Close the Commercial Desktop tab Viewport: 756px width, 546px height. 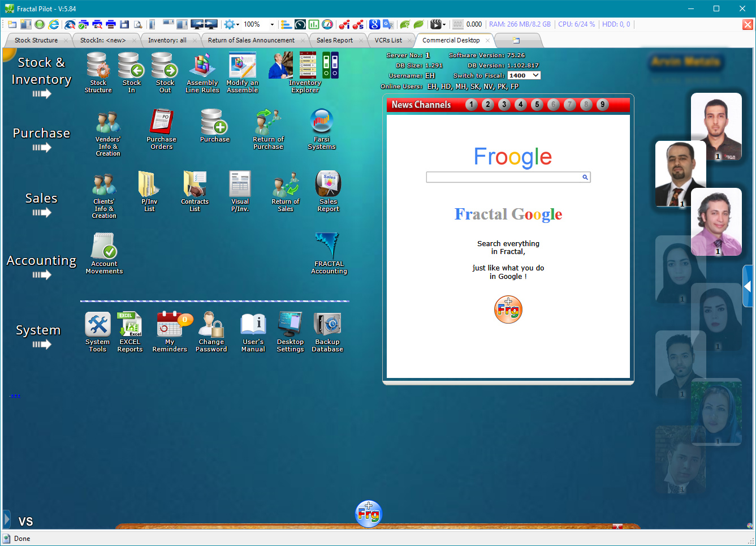point(487,40)
